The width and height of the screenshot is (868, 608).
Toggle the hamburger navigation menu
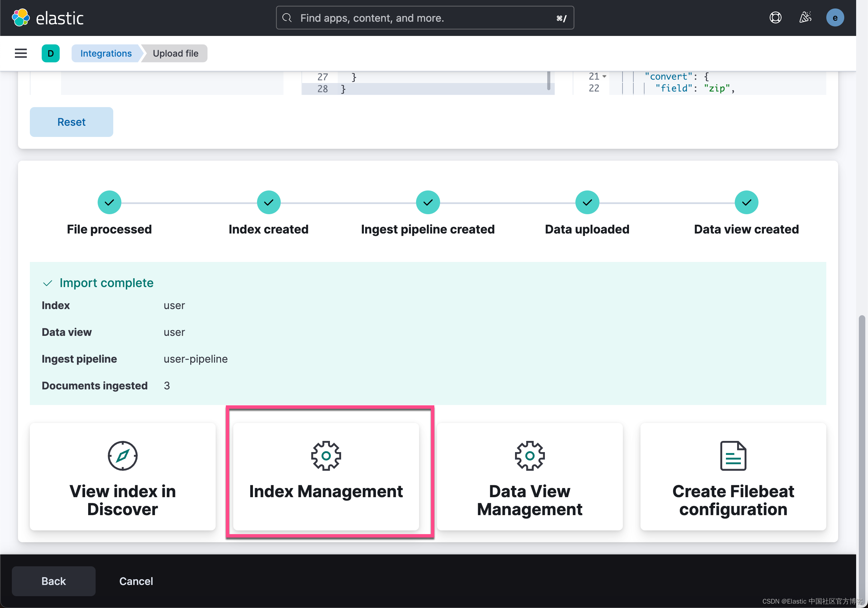coord(21,53)
